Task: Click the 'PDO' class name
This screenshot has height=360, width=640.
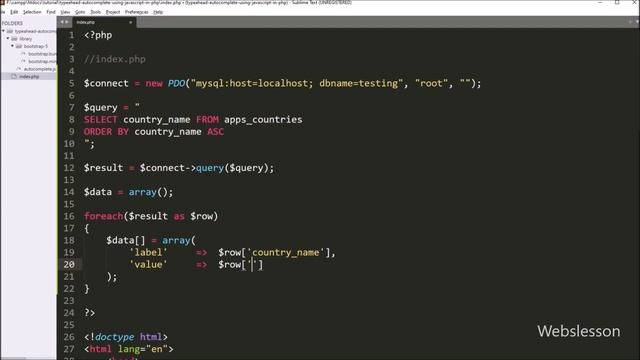Action: click(x=176, y=83)
